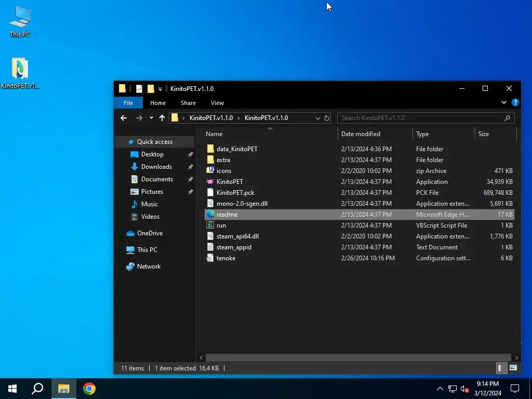This screenshot has width=532, height=399.
Task: Open address bar history dropdown
Action: [x=317, y=118]
